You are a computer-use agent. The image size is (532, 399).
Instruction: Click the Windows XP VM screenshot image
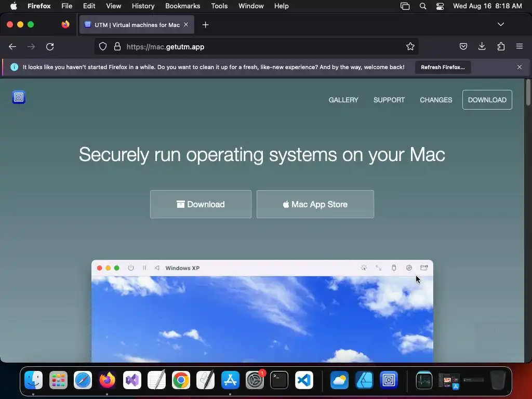click(262, 311)
